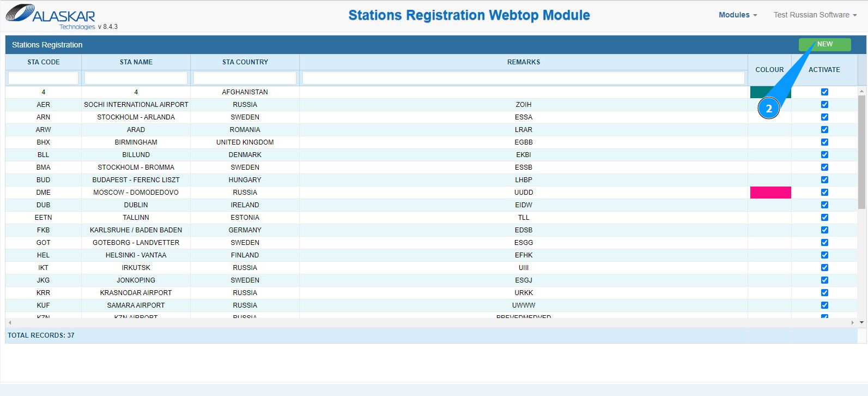Click the UWWW remarks cell
Image resolution: width=868 pixels, height=396 pixels.
pos(524,305)
